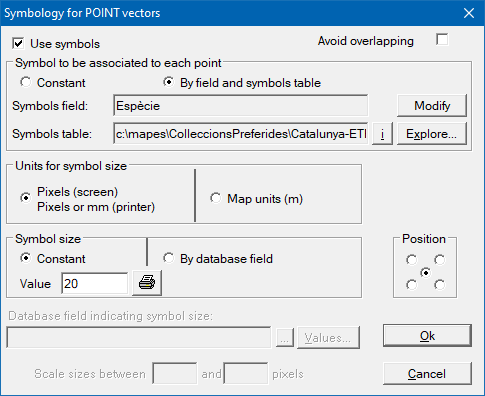Screen dimensions: 485x396
Task: Click the Modify button for Symbols field
Action: tap(432, 106)
